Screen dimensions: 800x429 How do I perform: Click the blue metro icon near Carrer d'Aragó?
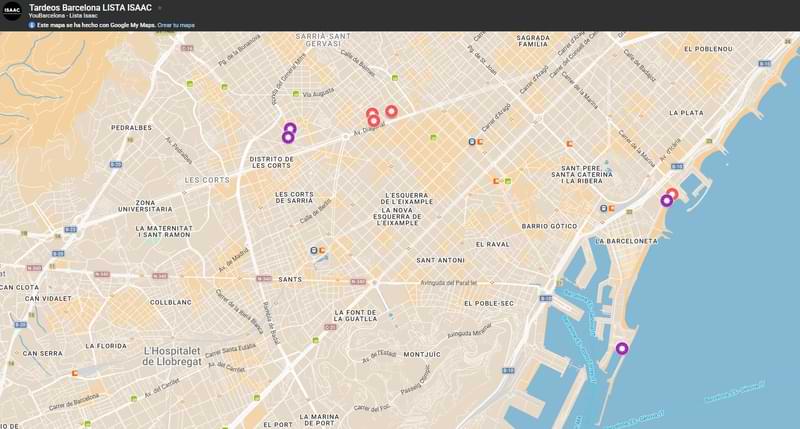pyautogui.click(x=472, y=142)
